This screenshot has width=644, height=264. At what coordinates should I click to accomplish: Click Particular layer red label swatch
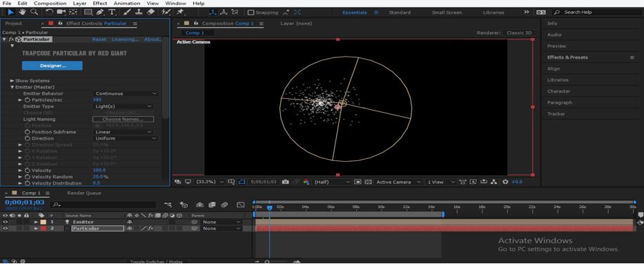(x=43, y=228)
